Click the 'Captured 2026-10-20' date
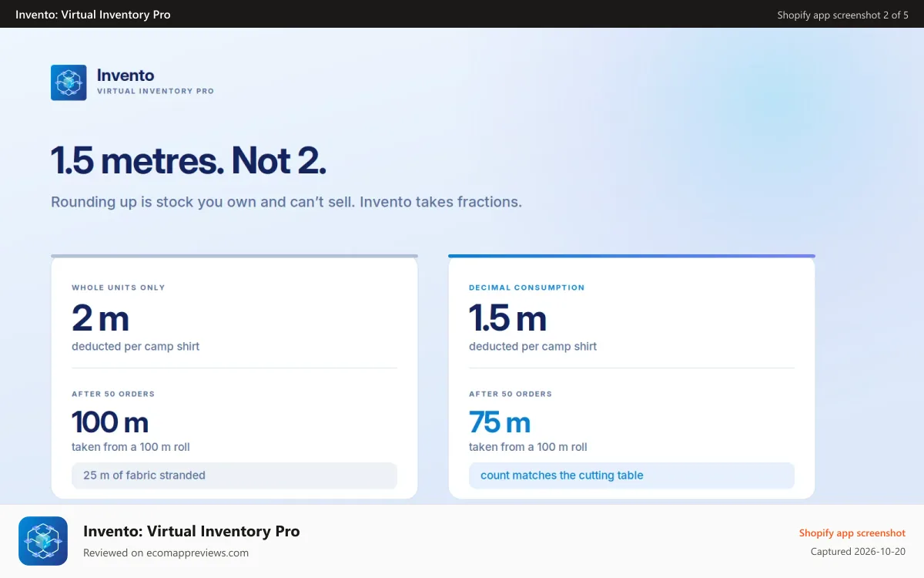This screenshot has height=578, width=924. point(858,552)
